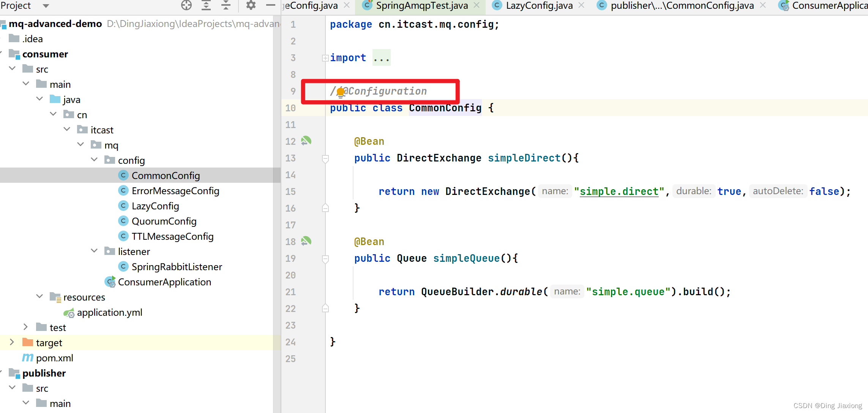Select LazyConfig class in project tree

(x=155, y=206)
